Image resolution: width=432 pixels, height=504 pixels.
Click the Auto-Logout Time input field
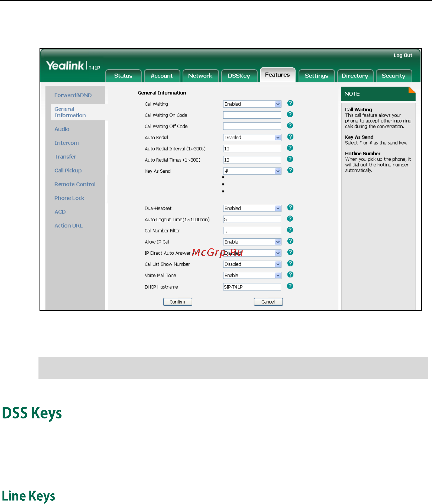coord(252,219)
